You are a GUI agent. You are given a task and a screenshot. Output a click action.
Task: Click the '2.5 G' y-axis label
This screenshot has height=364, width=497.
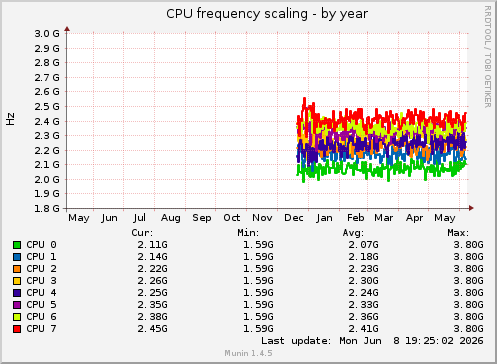click(47, 107)
